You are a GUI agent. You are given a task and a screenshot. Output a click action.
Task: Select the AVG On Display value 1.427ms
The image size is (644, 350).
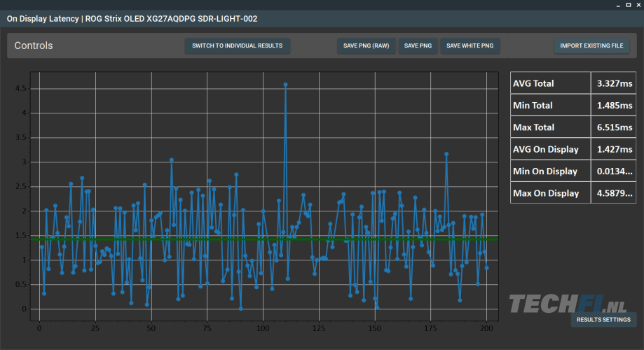click(x=614, y=149)
